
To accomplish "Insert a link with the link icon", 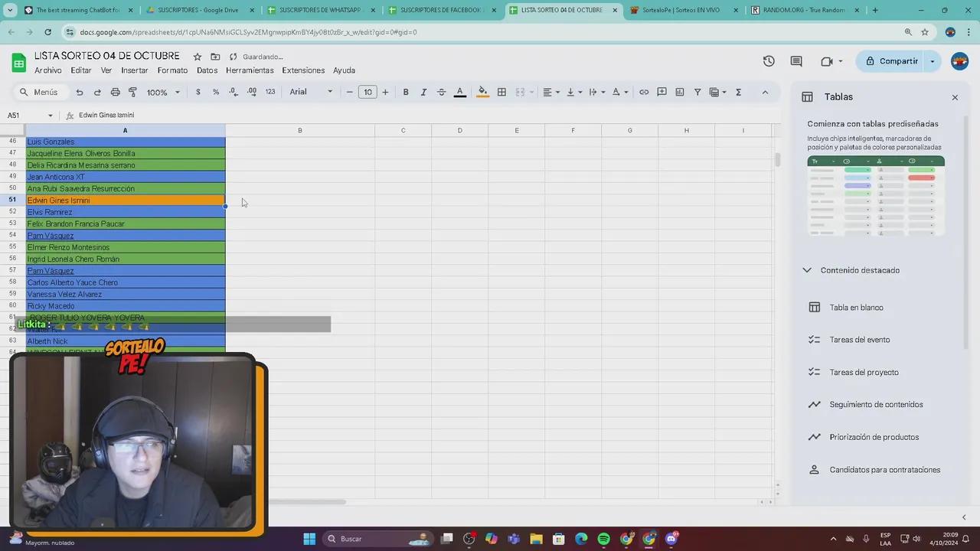I will coord(644,92).
